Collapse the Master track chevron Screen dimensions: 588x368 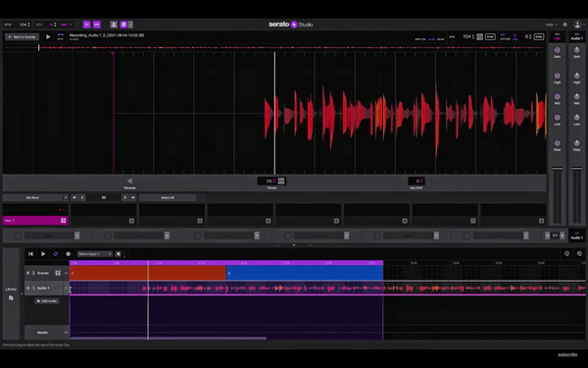[x=66, y=333]
